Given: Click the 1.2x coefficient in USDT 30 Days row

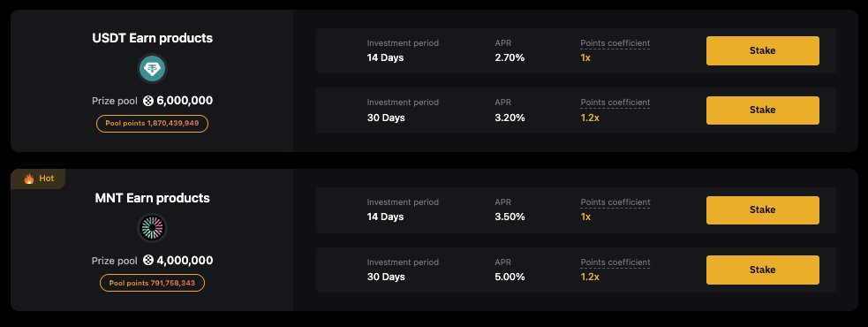Looking at the screenshot, I should pos(590,118).
